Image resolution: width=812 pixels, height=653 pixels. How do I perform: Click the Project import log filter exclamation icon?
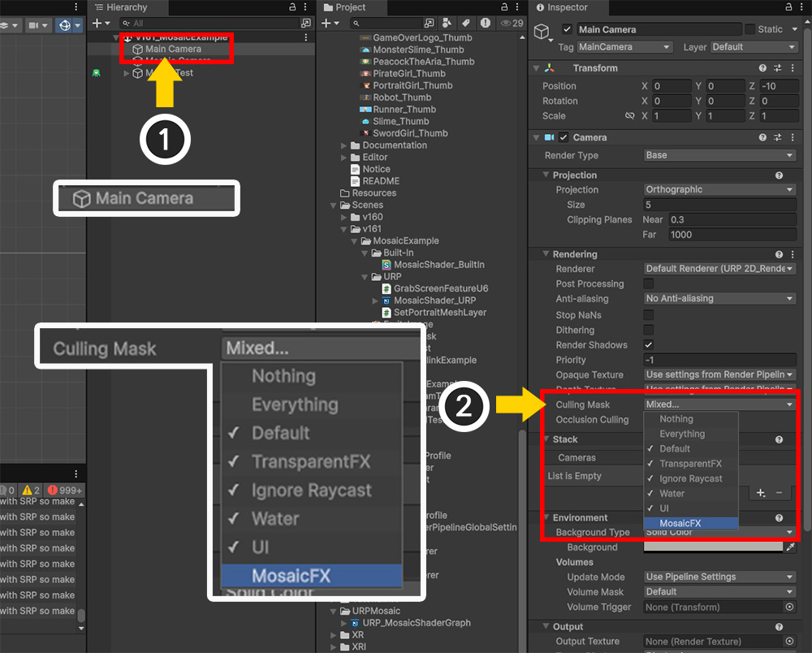pyautogui.click(x=486, y=23)
